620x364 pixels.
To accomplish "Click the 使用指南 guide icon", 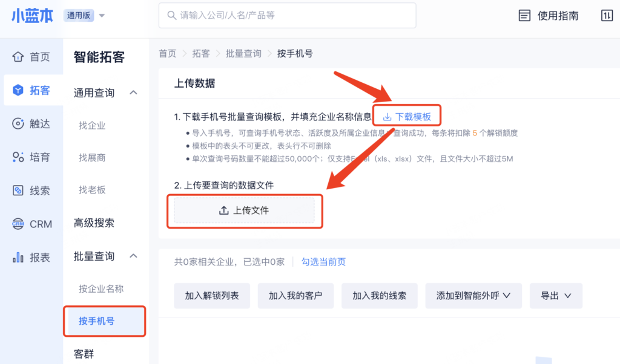I will coord(525,16).
